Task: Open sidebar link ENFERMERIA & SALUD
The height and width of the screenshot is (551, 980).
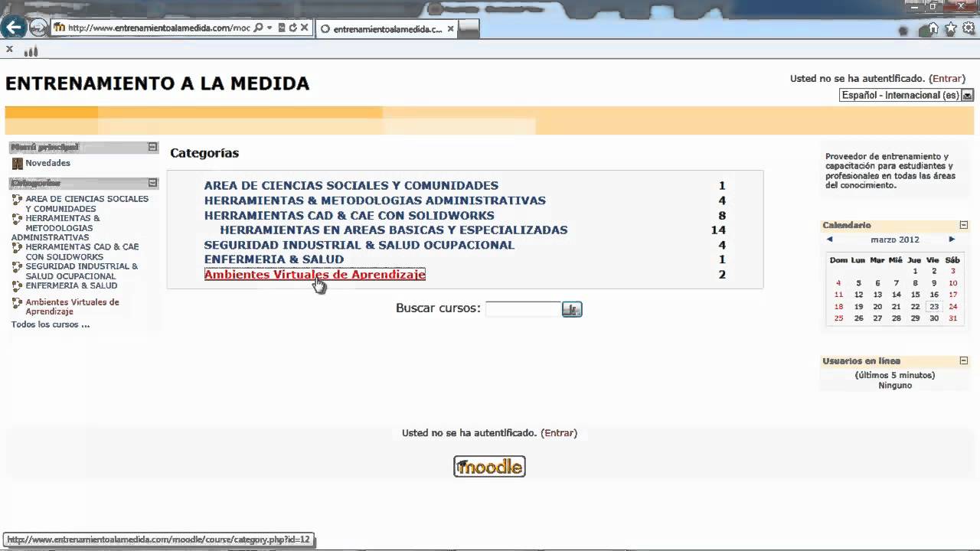Action: (x=71, y=285)
